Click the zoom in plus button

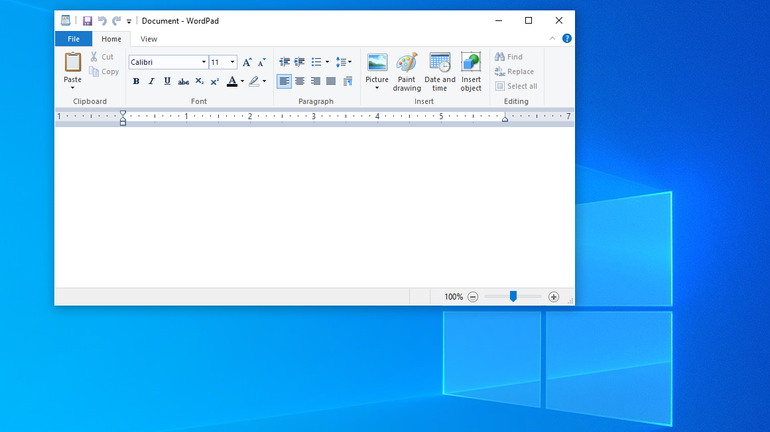pos(554,297)
